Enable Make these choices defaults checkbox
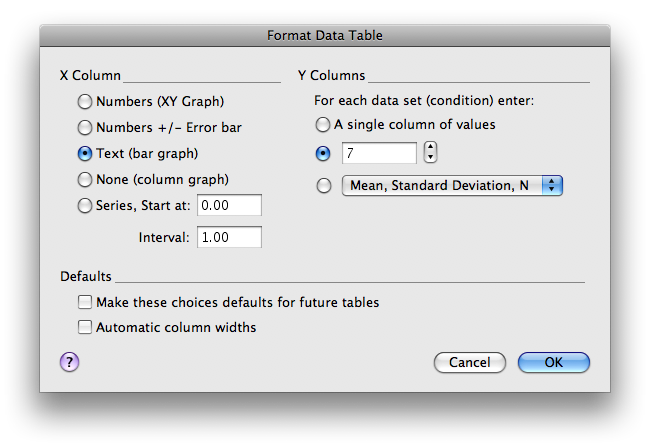The image size is (650, 447). (85, 302)
